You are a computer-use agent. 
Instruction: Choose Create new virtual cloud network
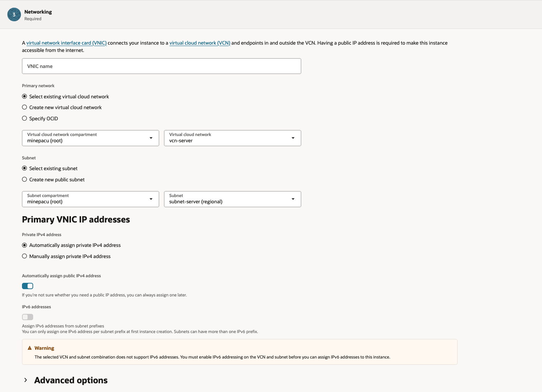tap(24, 107)
